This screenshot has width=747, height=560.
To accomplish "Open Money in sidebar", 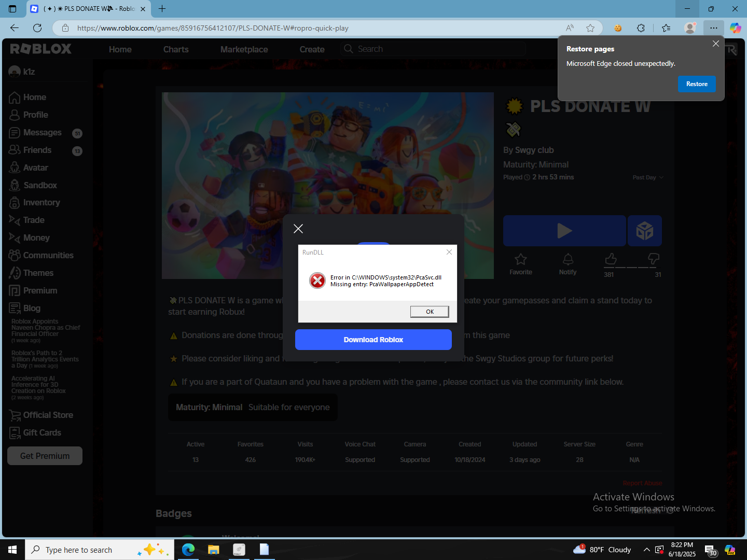I will click(30, 237).
